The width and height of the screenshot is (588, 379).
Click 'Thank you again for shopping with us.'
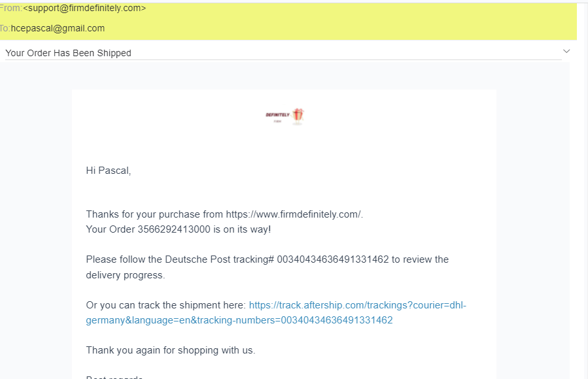coord(170,350)
